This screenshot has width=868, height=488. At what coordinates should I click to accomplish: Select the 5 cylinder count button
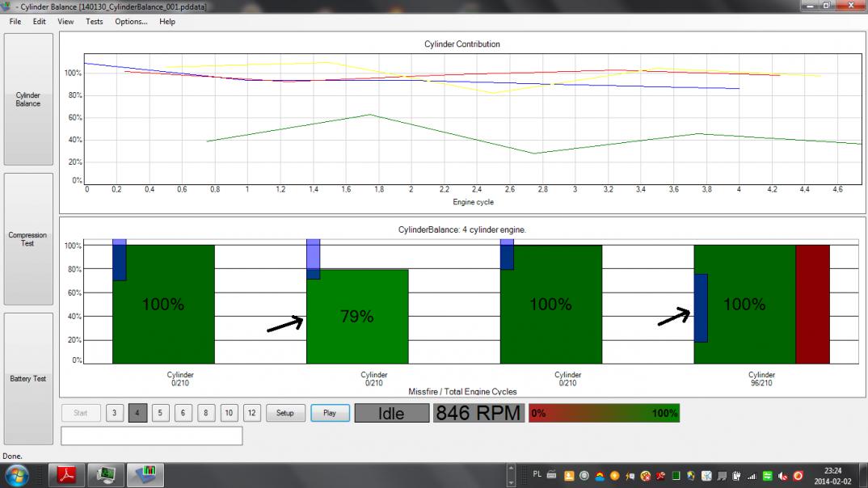coord(160,413)
